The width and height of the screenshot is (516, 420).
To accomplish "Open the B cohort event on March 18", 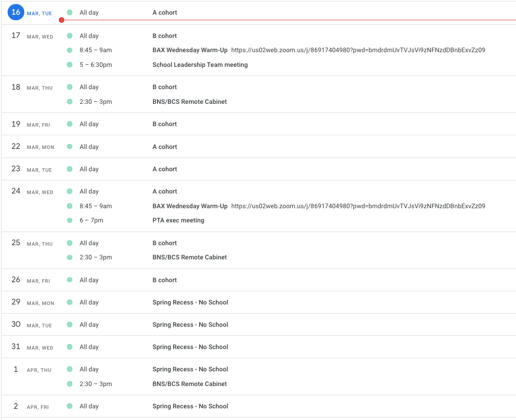I will (165, 87).
